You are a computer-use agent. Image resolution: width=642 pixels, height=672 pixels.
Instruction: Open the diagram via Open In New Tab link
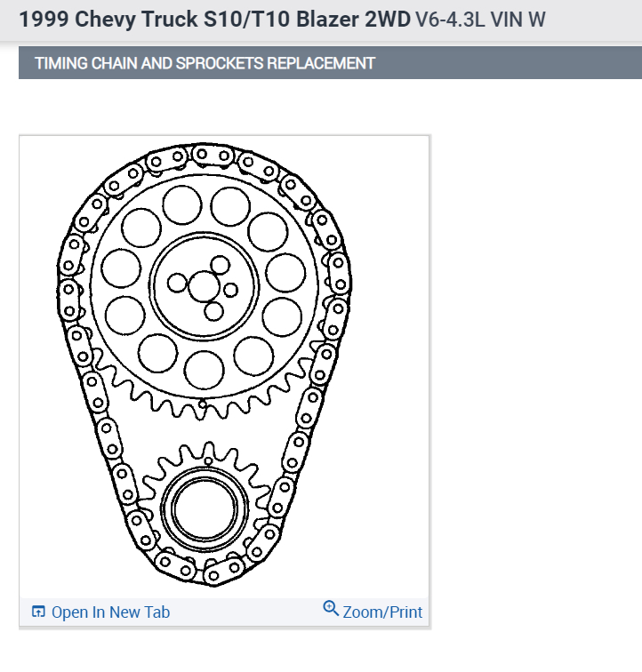pyautogui.click(x=110, y=612)
